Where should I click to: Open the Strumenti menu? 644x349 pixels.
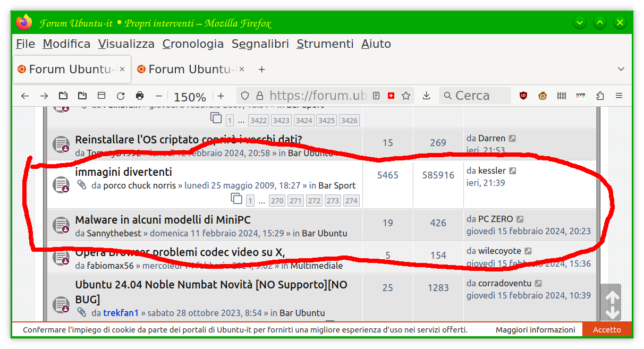pyautogui.click(x=325, y=44)
